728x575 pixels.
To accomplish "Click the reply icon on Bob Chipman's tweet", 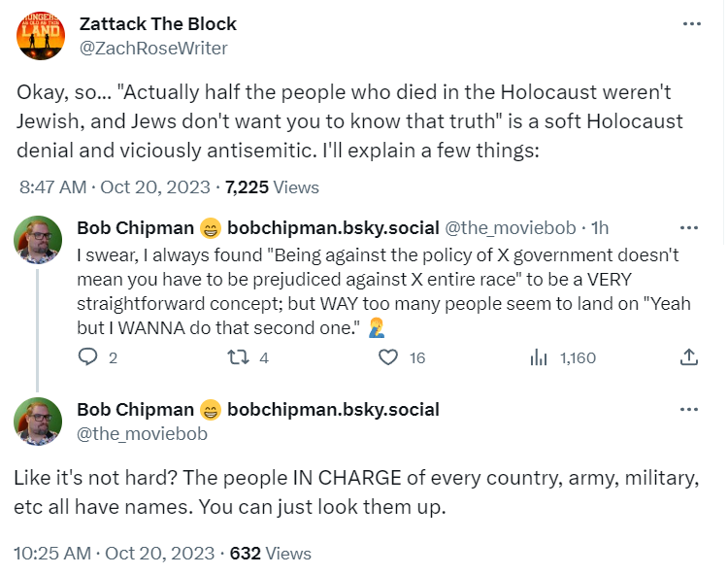I will pos(88,357).
